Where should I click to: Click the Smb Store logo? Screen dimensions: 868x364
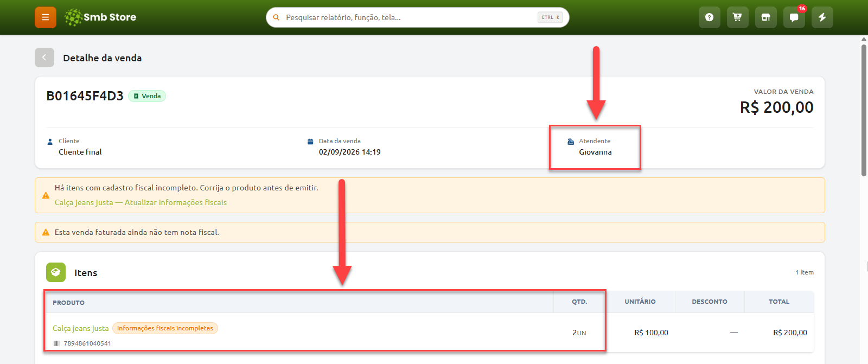pyautogui.click(x=100, y=17)
